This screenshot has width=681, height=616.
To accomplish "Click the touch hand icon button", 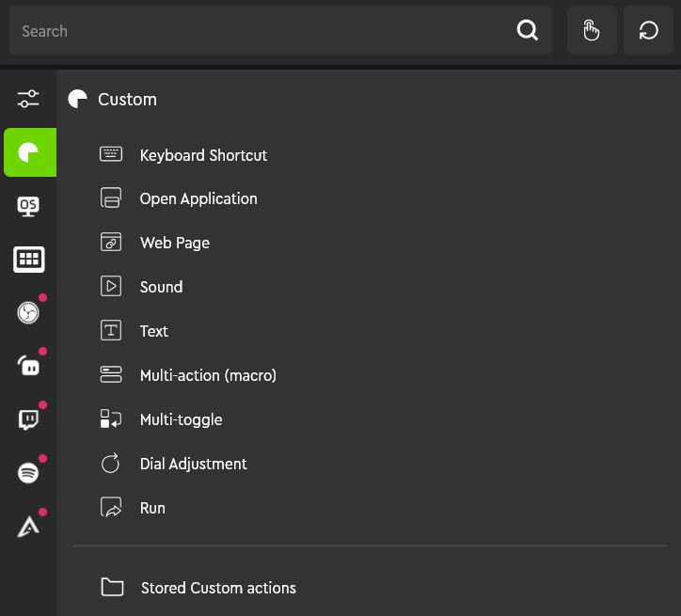I will pos(592,30).
